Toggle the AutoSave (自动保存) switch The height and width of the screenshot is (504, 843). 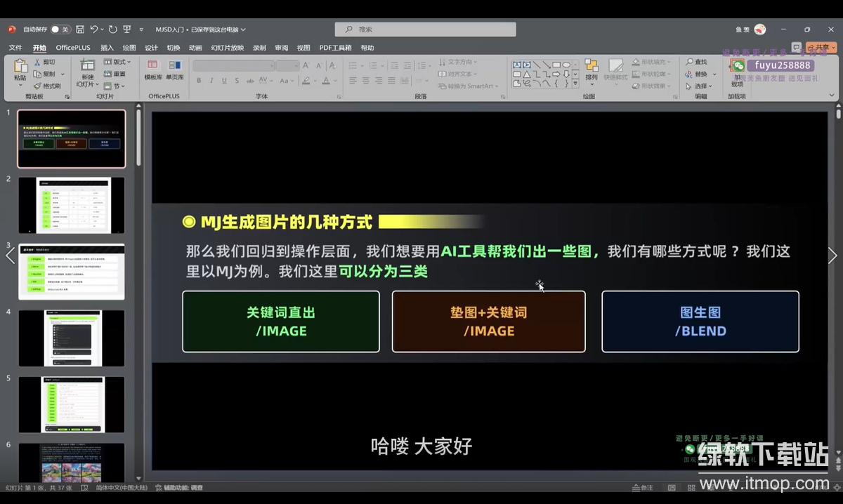click(x=60, y=29)
